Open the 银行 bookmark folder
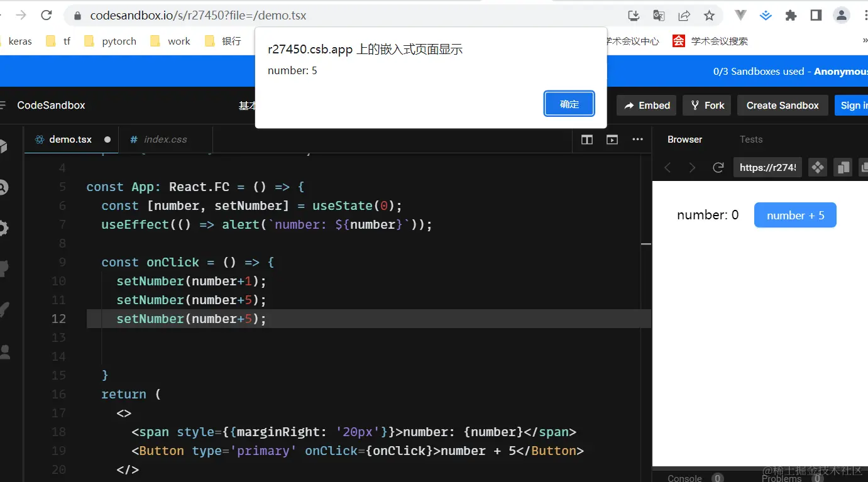The height and width of the screenshot is (482, 868). tap(223, 41)
